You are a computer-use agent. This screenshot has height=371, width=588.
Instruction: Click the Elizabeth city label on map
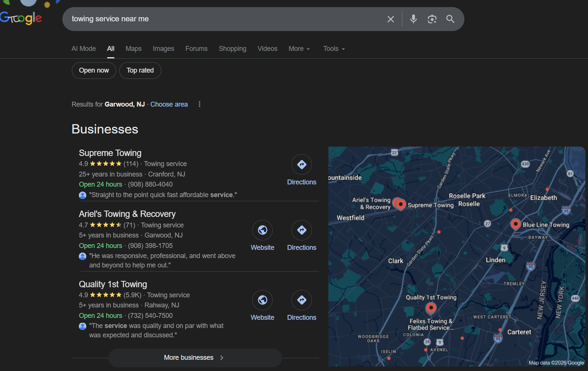tap(544, 198)
